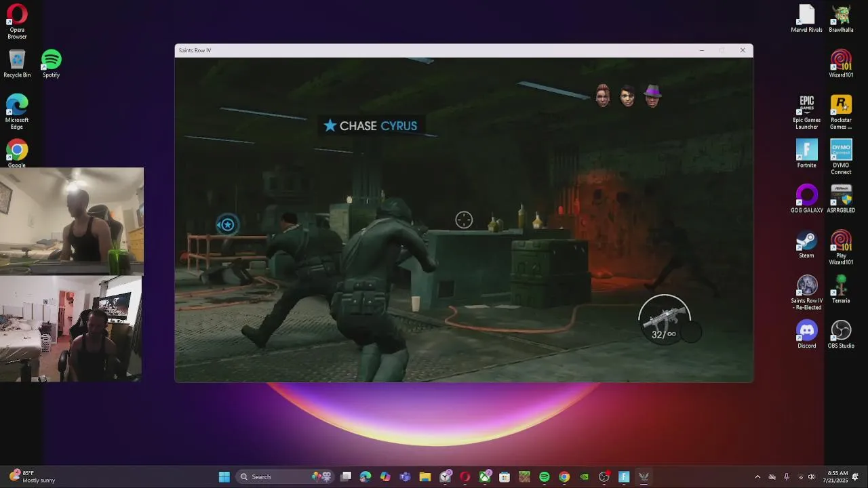Click the lower webcam feed thumbnail
This screenshot has height=488, width=868.
coord(71,328)
